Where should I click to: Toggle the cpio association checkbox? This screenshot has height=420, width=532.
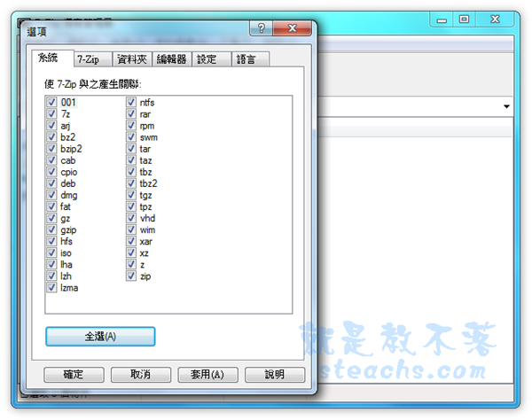tap(51, 172)
